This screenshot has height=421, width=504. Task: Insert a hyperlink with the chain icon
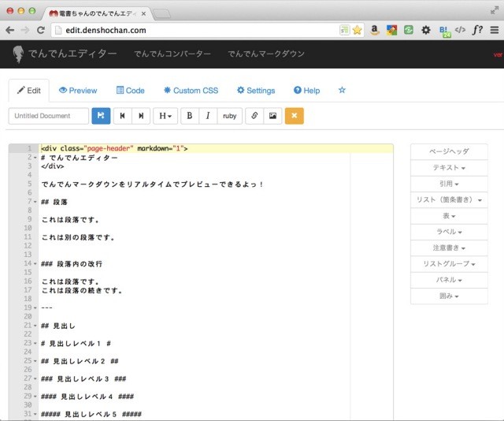coord(254,116)
